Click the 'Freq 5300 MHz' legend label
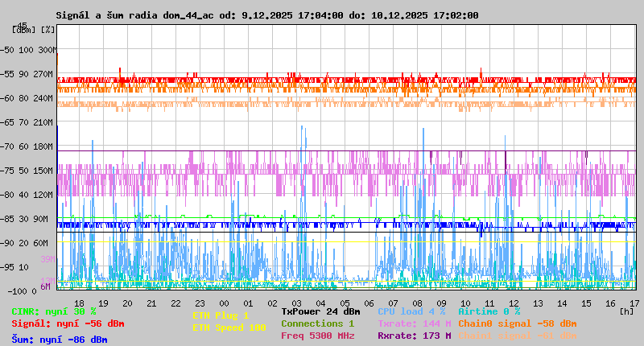 tap(318, 336)
